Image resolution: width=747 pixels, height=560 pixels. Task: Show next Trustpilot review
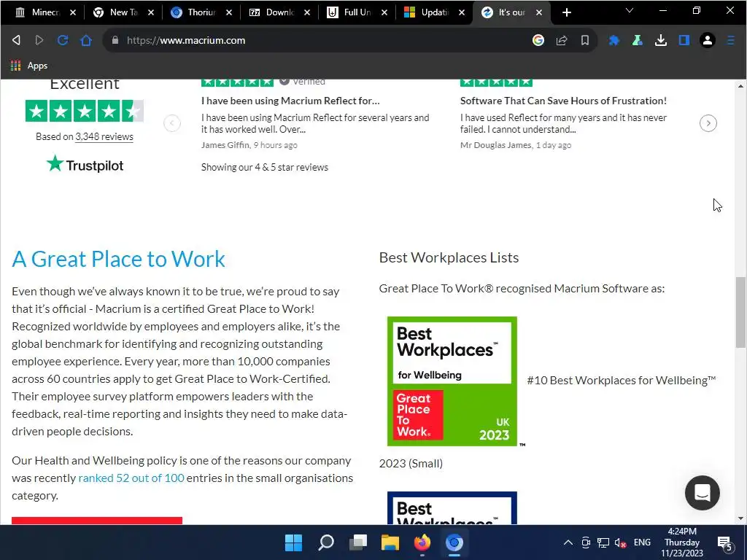708,123
